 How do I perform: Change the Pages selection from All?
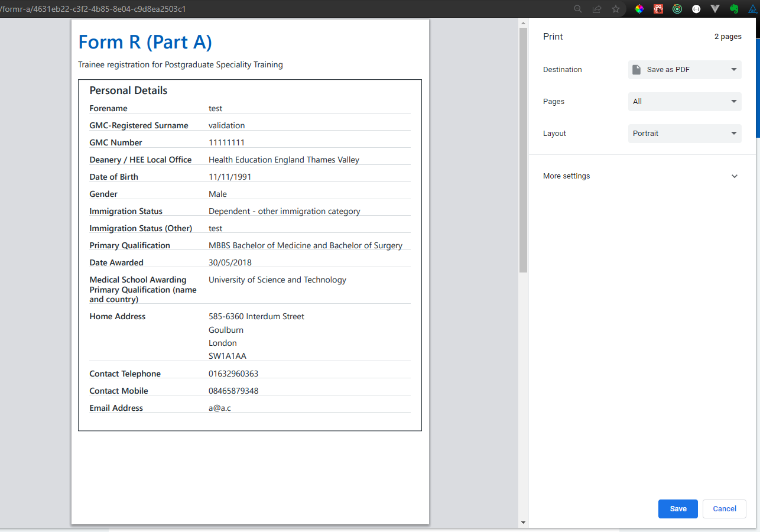point(684,101)
